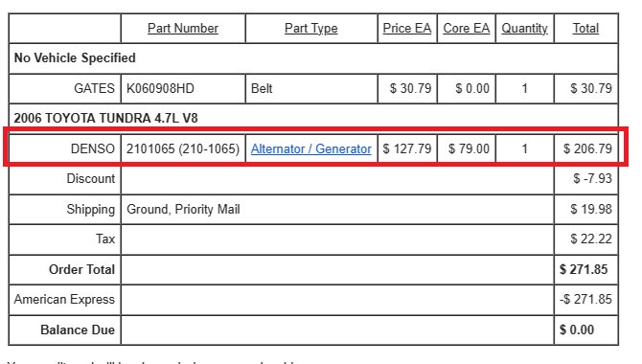Click the Balance Due $ 0.00 value

click(577, 330)
